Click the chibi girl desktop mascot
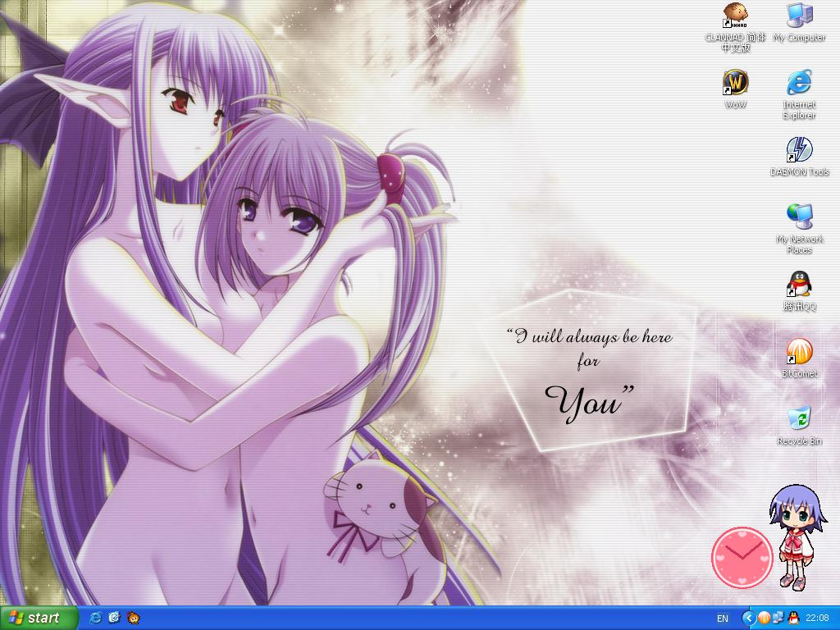The height and width of the screenshot is (630, 840). tap(797, 537)
